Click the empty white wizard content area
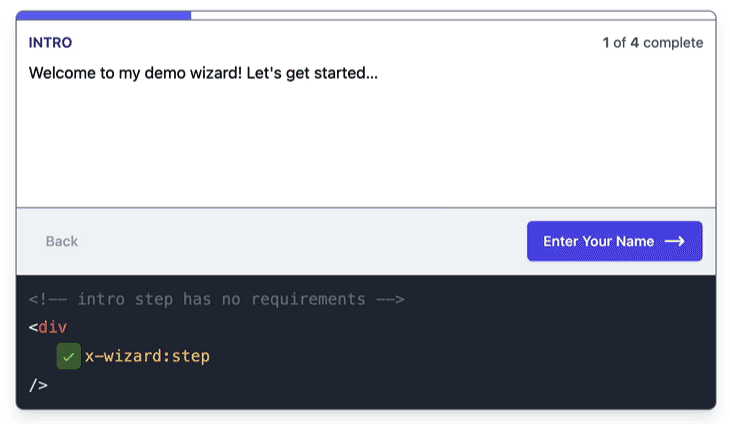The image size is (730, 424). pos(366,144)
